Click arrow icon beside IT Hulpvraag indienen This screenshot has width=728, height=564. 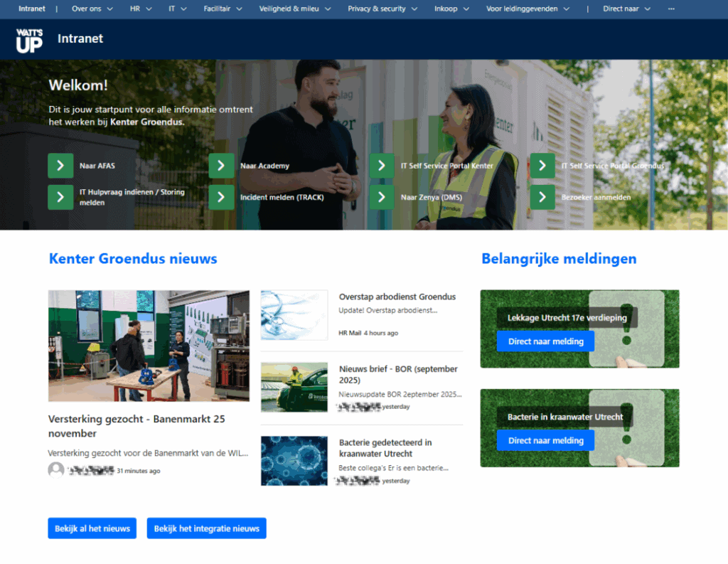point(60,197)
